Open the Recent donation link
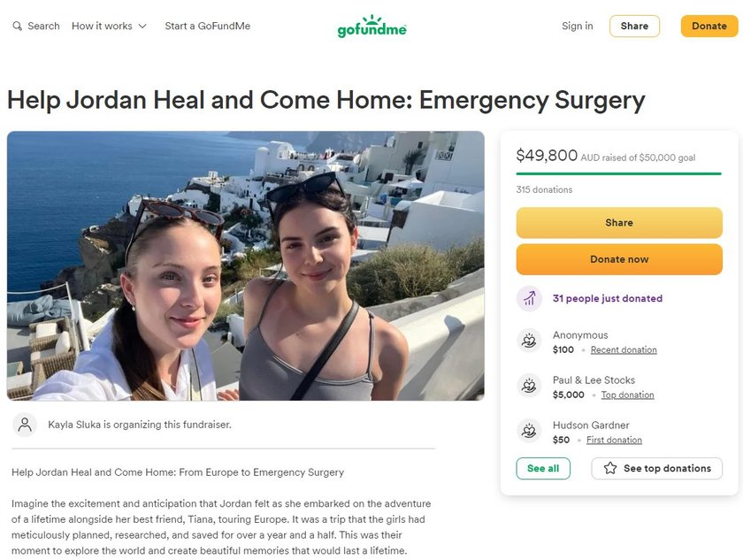The width and height of the screenshot is (743, 560). [x=624, y=350]
